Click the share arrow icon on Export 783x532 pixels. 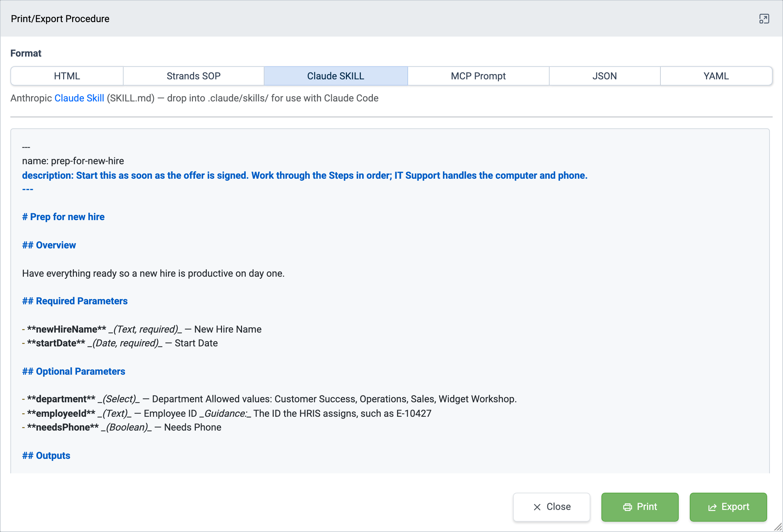click(712, 507)
